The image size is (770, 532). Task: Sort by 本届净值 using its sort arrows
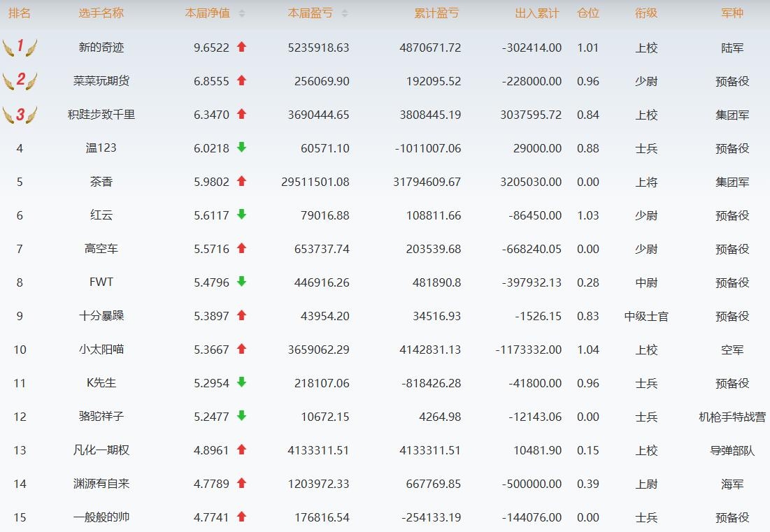coord(241,14)
